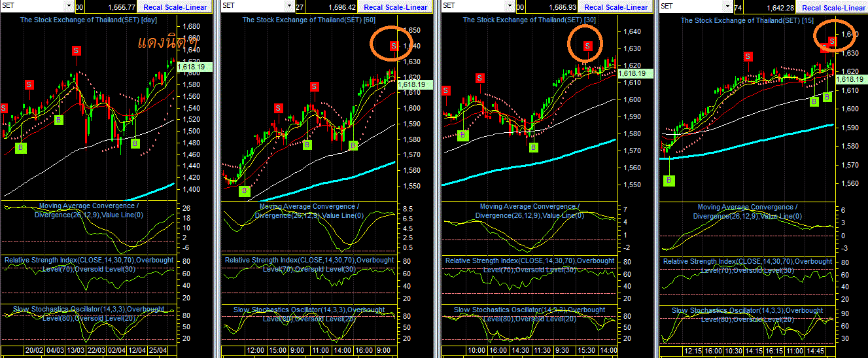Select the Relative Strength Index label in the [60] chart
This screenshot has height=358, width=868.
309,264
